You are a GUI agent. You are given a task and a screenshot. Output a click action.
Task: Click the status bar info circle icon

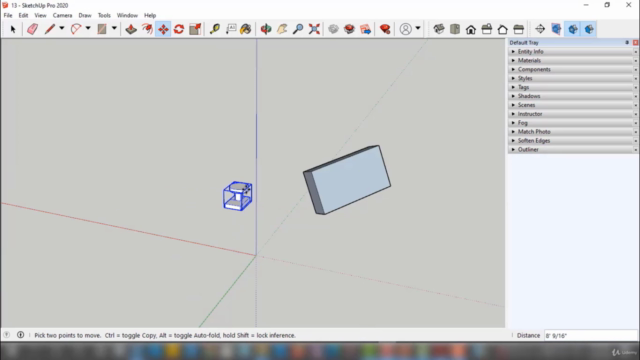tap(20, 335)
